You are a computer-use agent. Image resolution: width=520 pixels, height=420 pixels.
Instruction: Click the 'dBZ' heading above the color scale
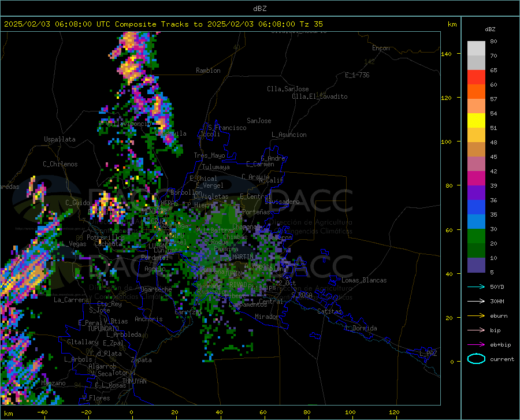click(490, 29)
